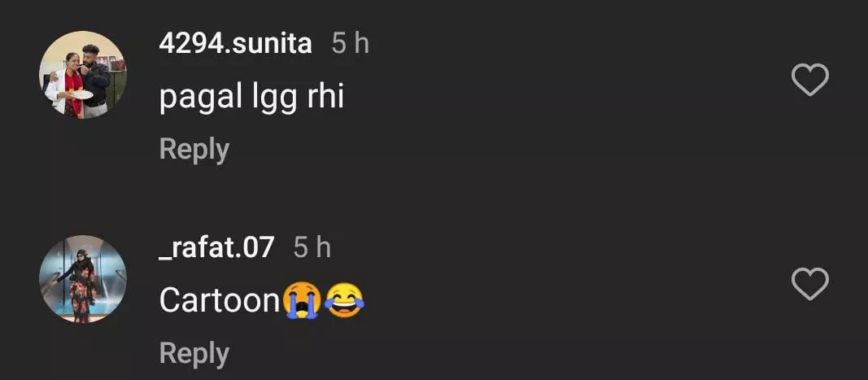Reply to the Cartoon comment
The height and width of the screenshot is (380, 868).
point(194,353)
